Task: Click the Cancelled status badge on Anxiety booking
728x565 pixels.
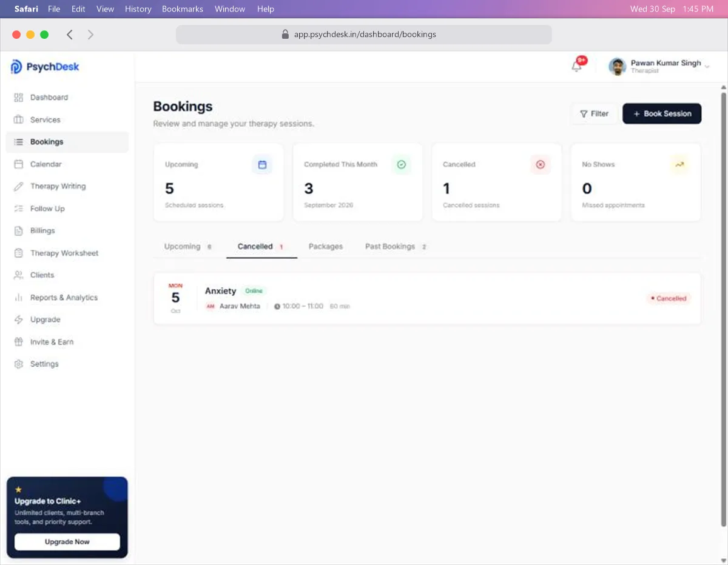Action: 669,298
